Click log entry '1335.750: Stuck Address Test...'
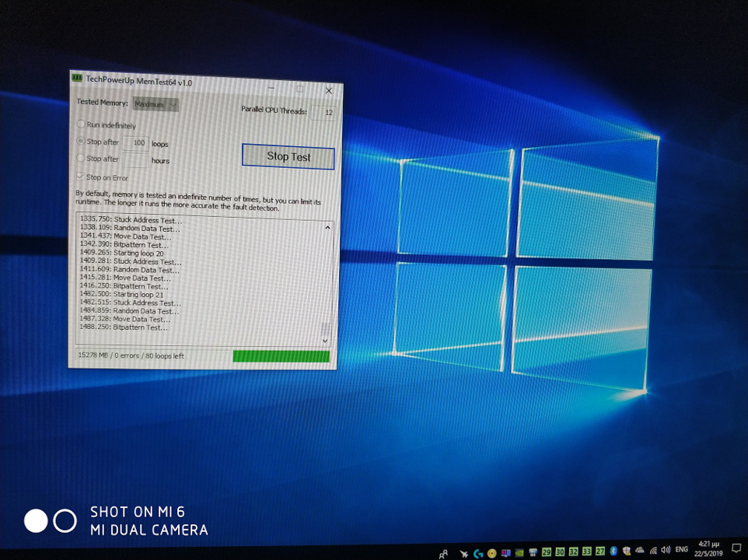Image resolution: width=748 pixels, height=560 pixels. coord(131,220)
